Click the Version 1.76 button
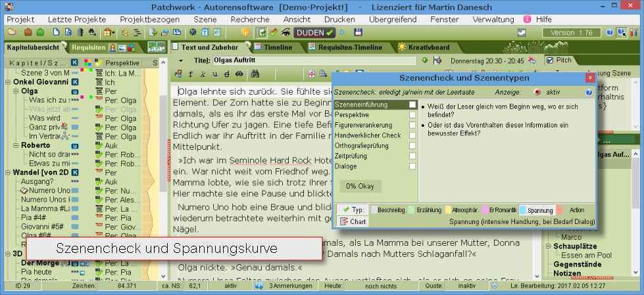Viewport: 644px width, 295px height. click(x=571, y=32)
